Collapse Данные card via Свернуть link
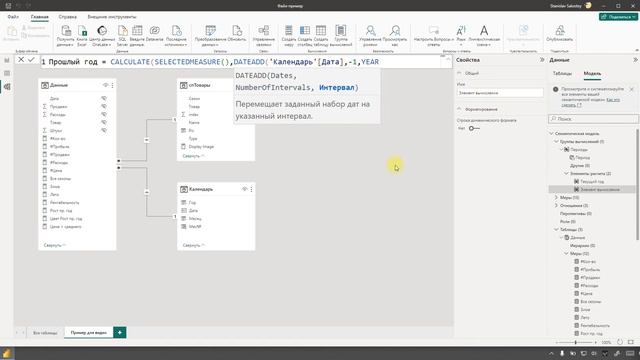 pos(54,245)
